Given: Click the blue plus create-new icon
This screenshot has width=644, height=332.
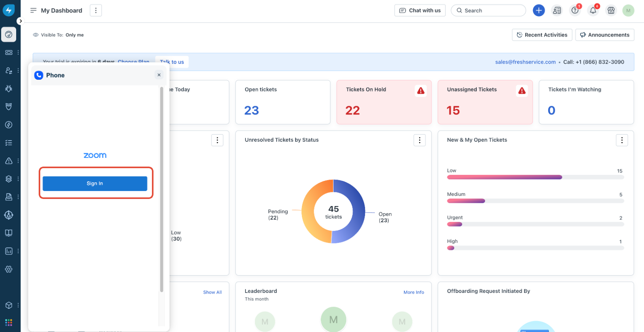Looking at the screenshot, I should [x=539, y=11].
